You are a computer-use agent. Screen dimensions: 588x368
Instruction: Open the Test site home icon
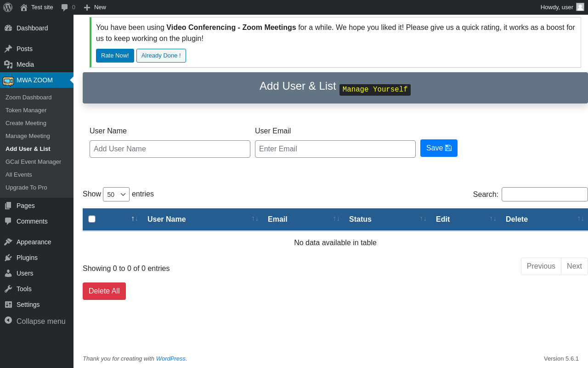[24, 7]
